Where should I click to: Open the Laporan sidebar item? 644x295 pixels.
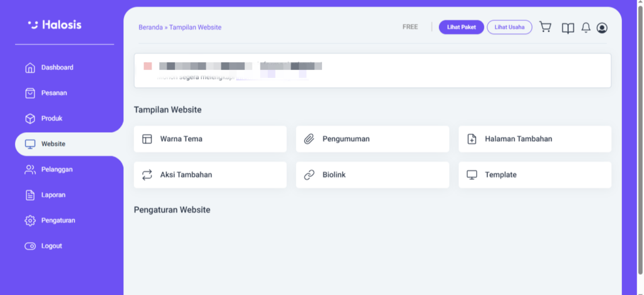point(53,195)
